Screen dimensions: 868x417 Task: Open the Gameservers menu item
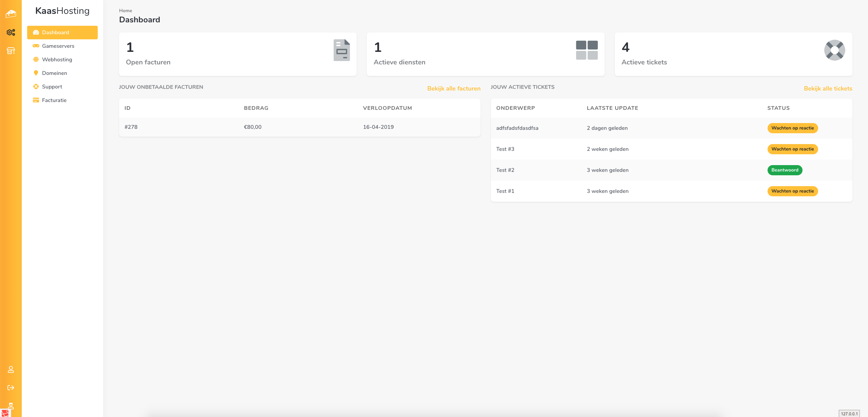point(58,46)
